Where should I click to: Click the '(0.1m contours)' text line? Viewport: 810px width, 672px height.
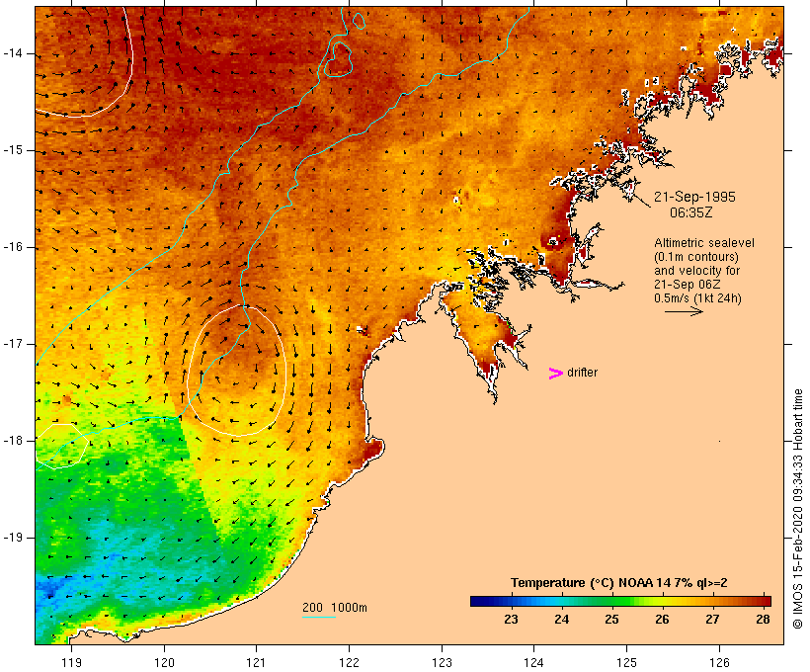696,257
